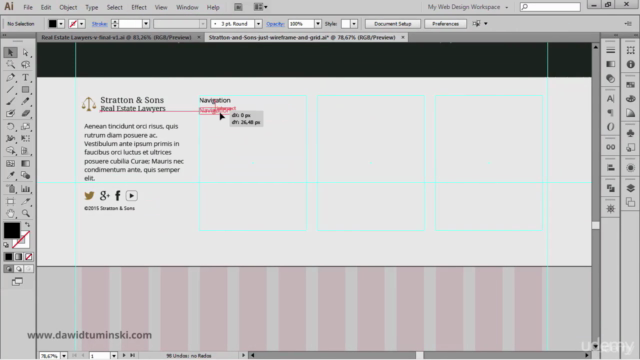This screenshot has height=360, width=640.
Task: Open the 3 pt. Round brush dropdown
Action: pyautogui.click(x=258, y=24)
